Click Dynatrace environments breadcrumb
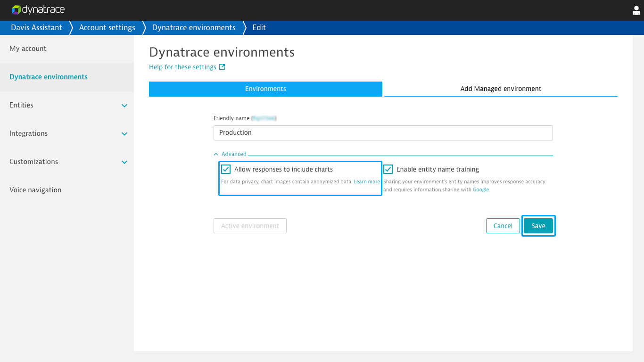644x362 pixels. coord(194,27)
